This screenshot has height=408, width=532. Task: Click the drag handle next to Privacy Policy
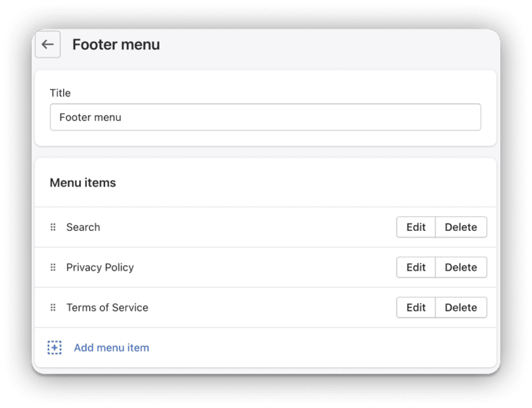tap(53, 268)
